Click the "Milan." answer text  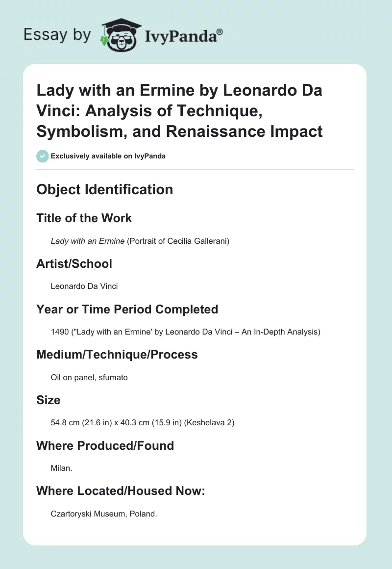coord(62,468)
